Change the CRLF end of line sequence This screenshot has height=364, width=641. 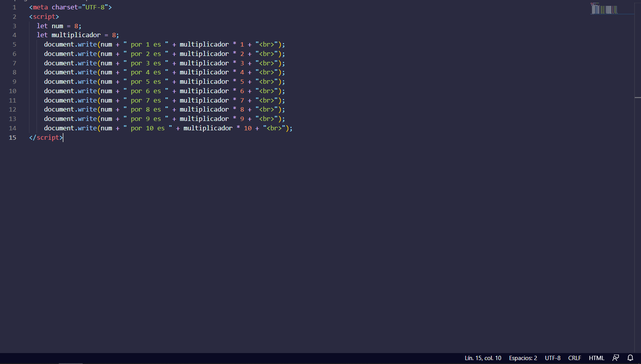coord(574,358)
